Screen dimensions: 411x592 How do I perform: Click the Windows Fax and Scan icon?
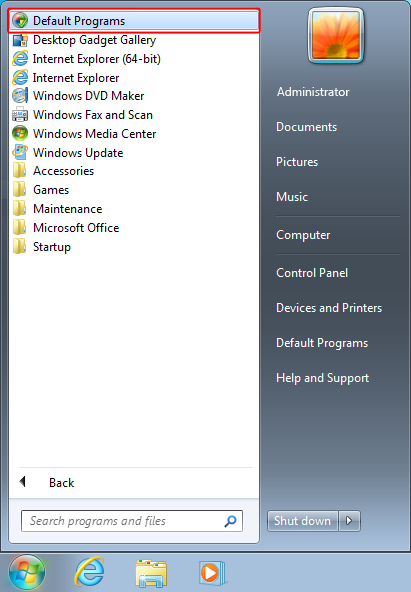pos(20,115)
